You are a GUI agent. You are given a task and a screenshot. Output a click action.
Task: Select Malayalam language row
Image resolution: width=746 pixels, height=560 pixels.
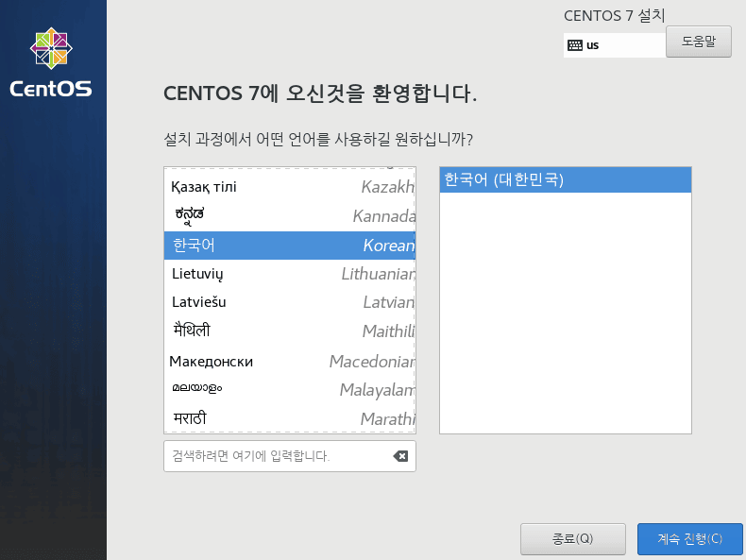click(x=290, y=390)
